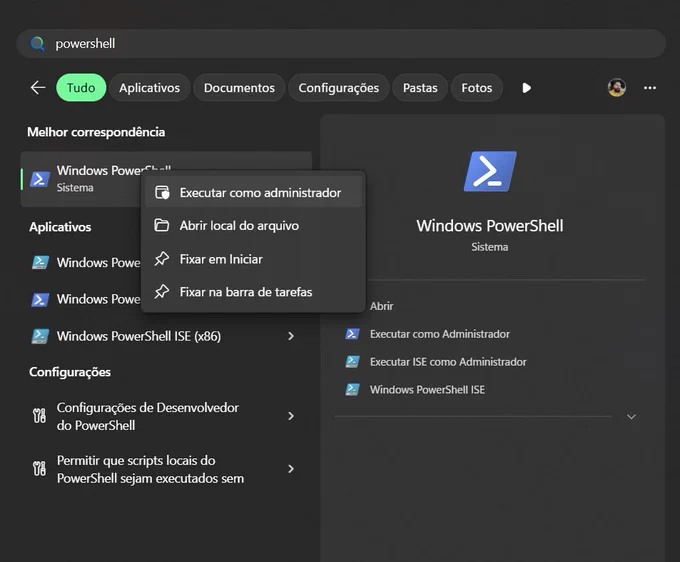Viewport: 680px width, 562px height.
Task: Click Windows PowerShell title in details pane
Action: click(x=490, y=226)
